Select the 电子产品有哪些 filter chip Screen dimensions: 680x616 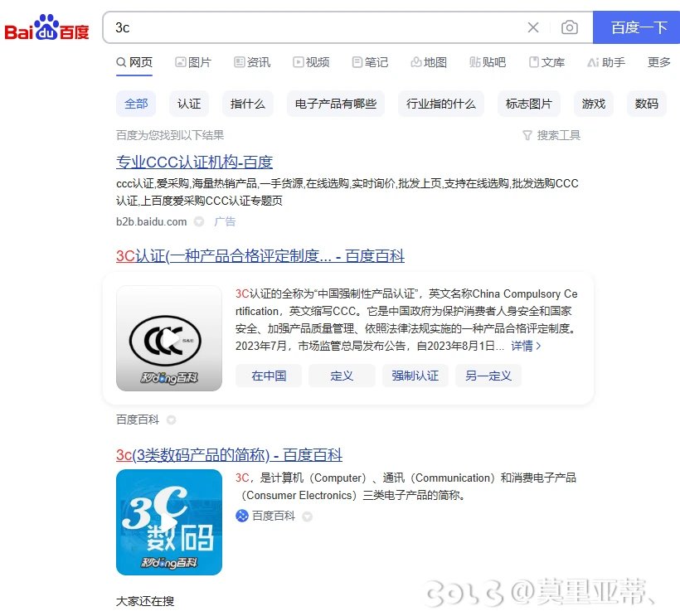[335, 104]
